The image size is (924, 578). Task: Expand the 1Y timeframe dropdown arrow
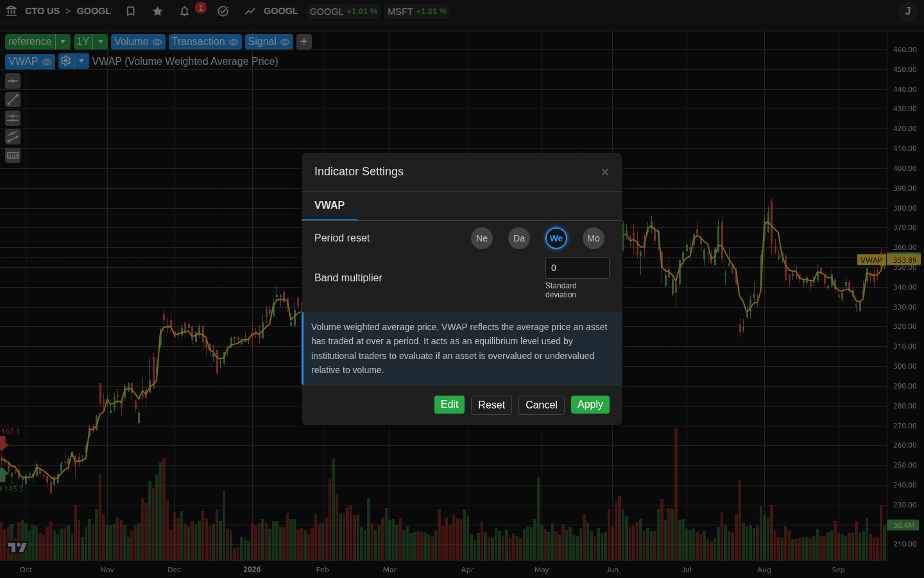coord(101,42)
